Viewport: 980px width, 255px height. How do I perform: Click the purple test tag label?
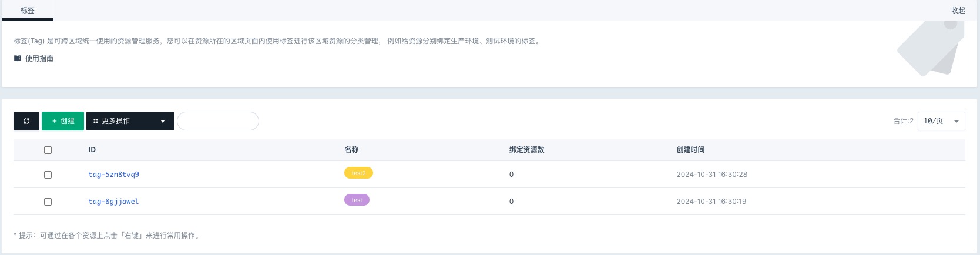(357, 200)
